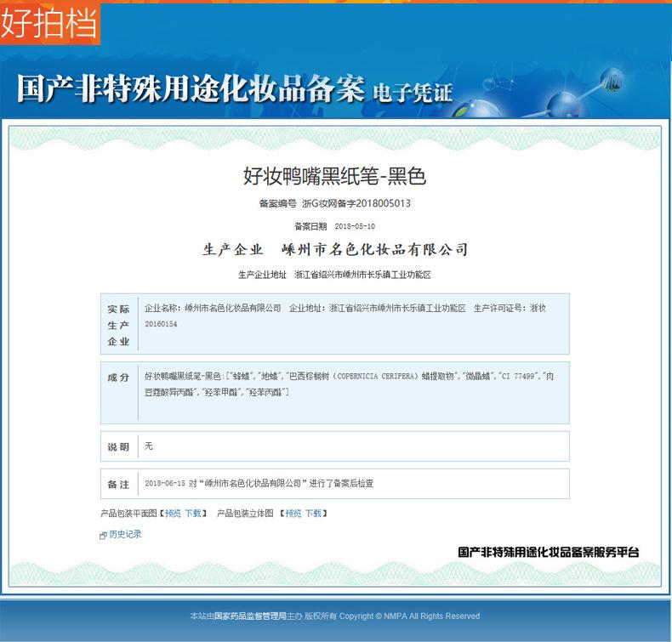Click the ingredients list text with CI 77499
This screenshot has height=642, width=672.
pyautogui.click(x=350, y=384)
